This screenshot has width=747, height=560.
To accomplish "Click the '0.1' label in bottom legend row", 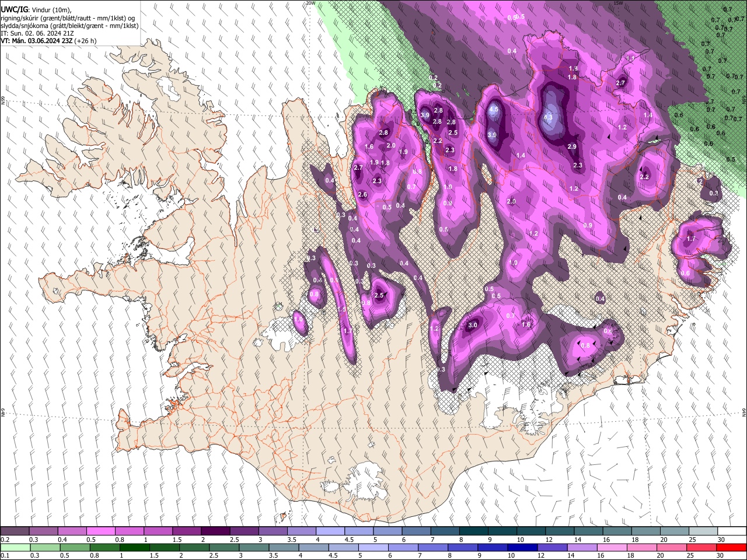I will click(5, 555).
